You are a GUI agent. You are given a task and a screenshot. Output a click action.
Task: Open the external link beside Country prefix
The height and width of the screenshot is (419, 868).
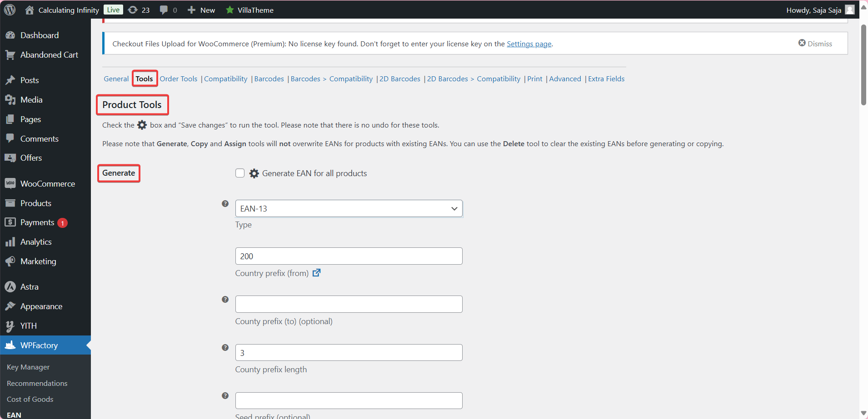pyautogui.click(x=317, y=273)
